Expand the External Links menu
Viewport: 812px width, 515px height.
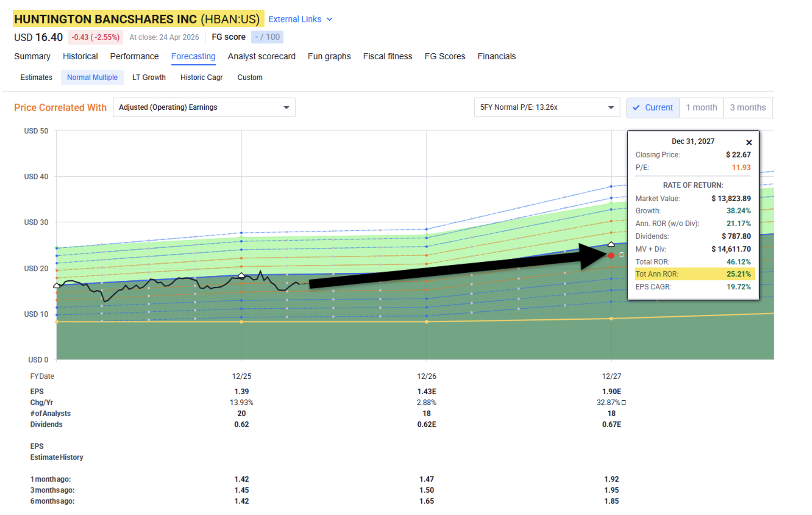[300, 19]
